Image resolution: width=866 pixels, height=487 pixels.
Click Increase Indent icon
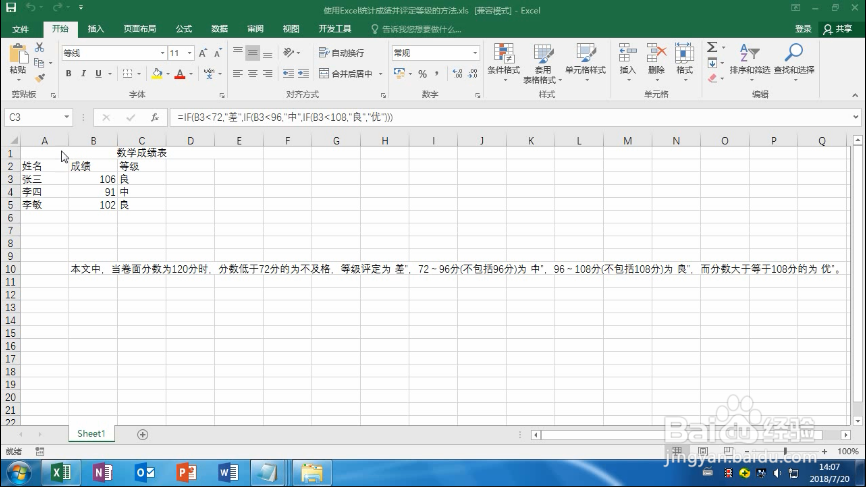pyautogui.click(x=303, y=73)
